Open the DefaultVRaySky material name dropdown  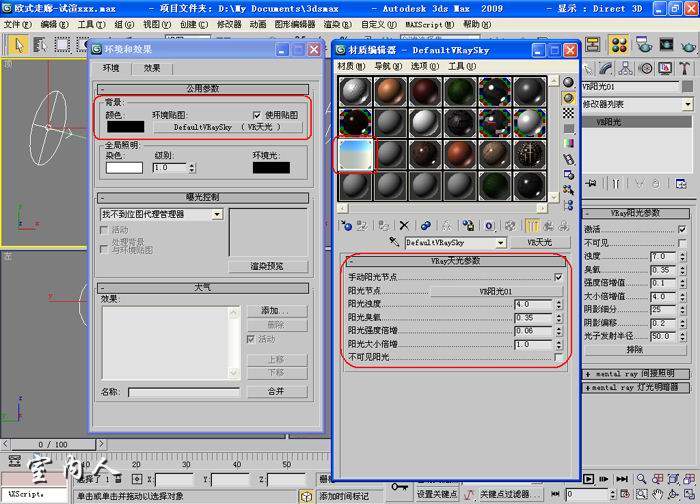[455, 243]
